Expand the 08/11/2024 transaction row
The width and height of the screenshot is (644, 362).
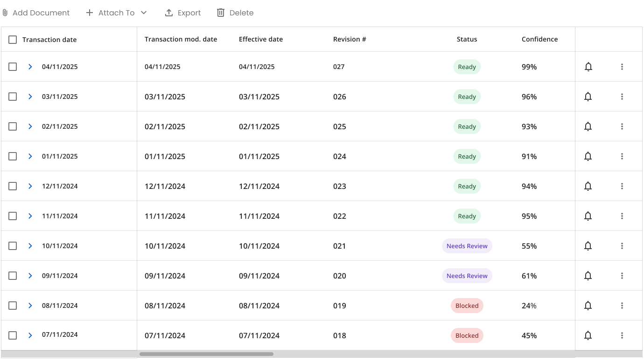30,306
